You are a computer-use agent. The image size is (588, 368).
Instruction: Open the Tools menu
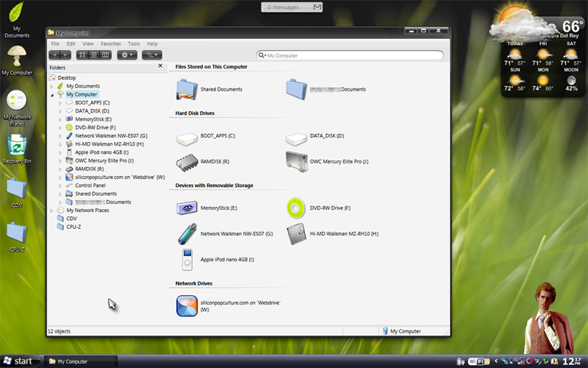(x=134, y=44)
